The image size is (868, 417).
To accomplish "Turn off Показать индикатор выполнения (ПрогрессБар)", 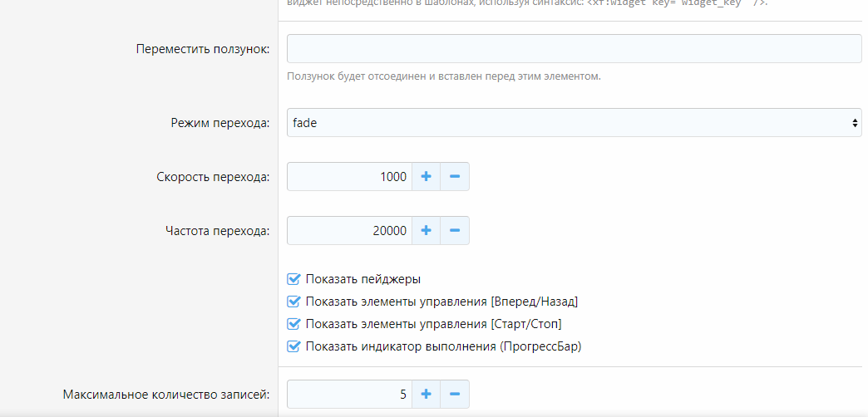I will pyautogui.click(x=293, y=346).
